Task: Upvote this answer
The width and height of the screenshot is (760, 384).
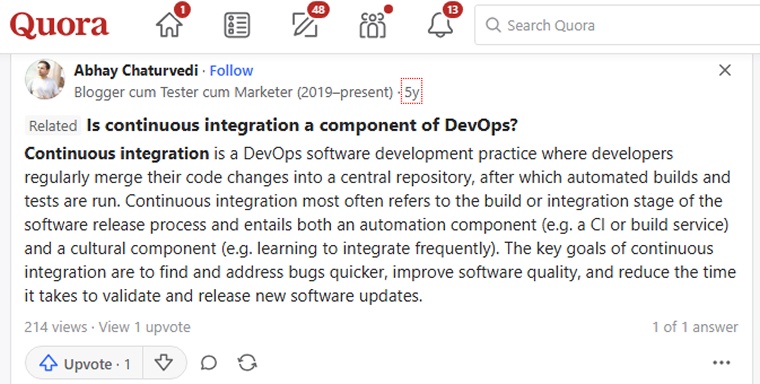Action: point(84,363)
